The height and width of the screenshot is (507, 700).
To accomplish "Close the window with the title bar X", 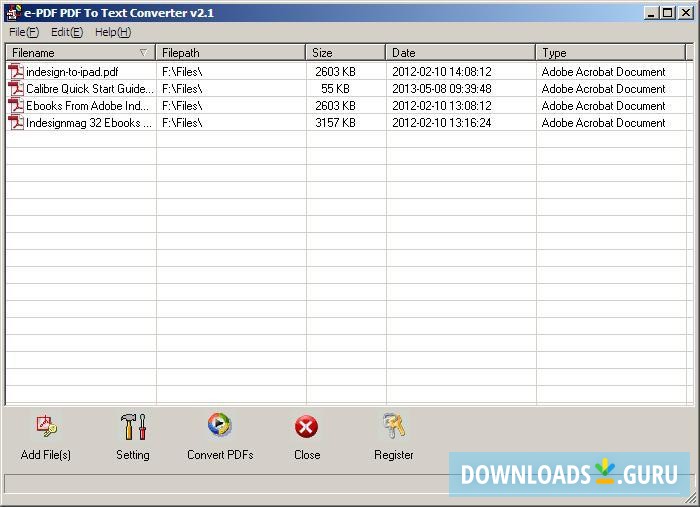I will [686, 13].
